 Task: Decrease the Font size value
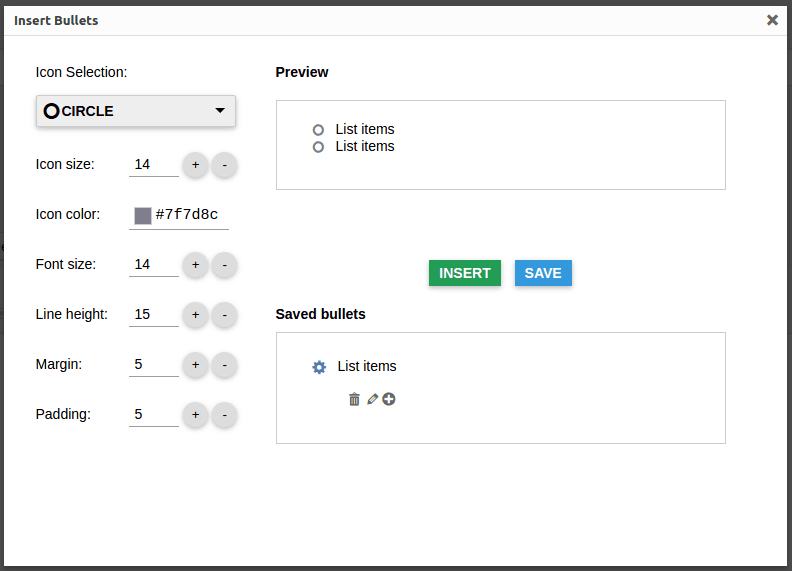(x=224, y=264)
